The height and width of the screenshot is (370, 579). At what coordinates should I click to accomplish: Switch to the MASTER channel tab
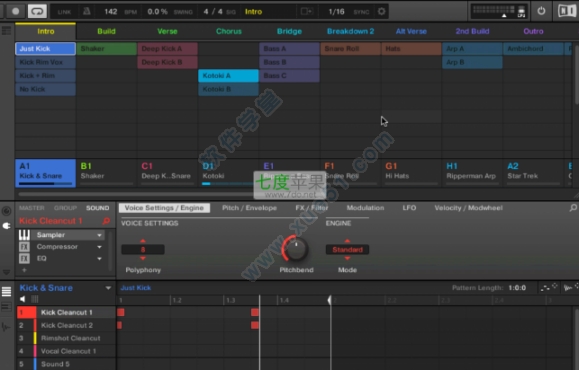tap(32, 208)
